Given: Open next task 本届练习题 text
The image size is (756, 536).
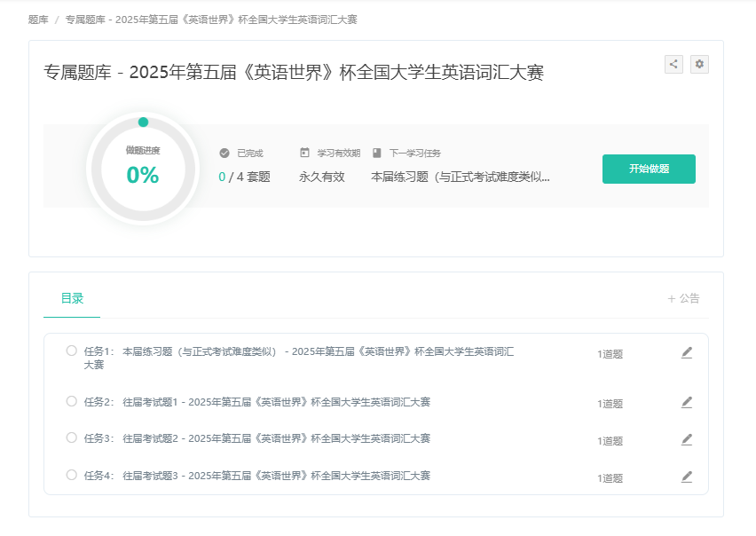Looking at the screenshot, I should (460, 177).
